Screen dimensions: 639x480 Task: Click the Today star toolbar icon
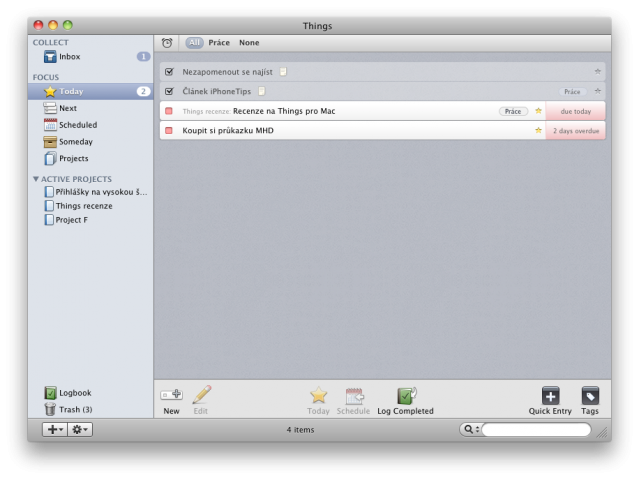pyautogui.click(x=318, y=395)
